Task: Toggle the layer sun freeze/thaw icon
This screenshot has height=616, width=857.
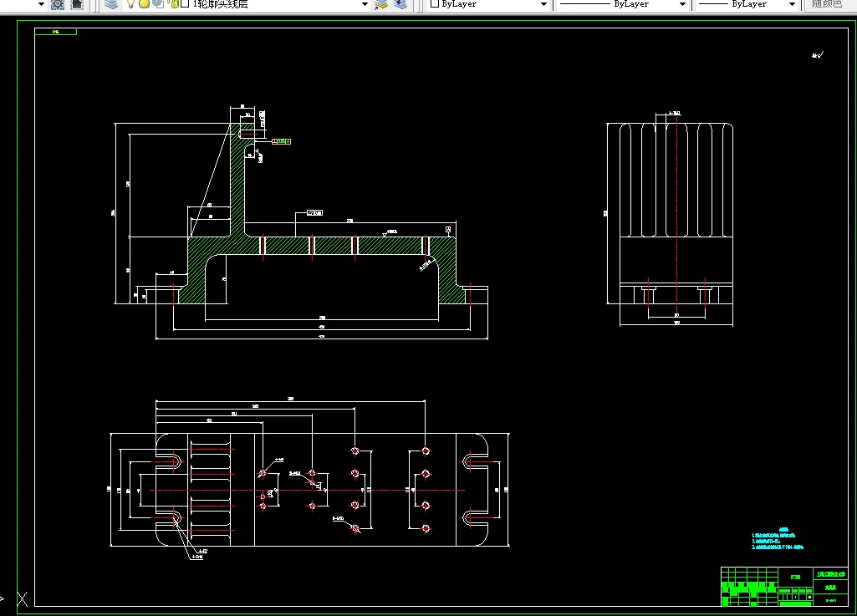Action: coord(144,4)
